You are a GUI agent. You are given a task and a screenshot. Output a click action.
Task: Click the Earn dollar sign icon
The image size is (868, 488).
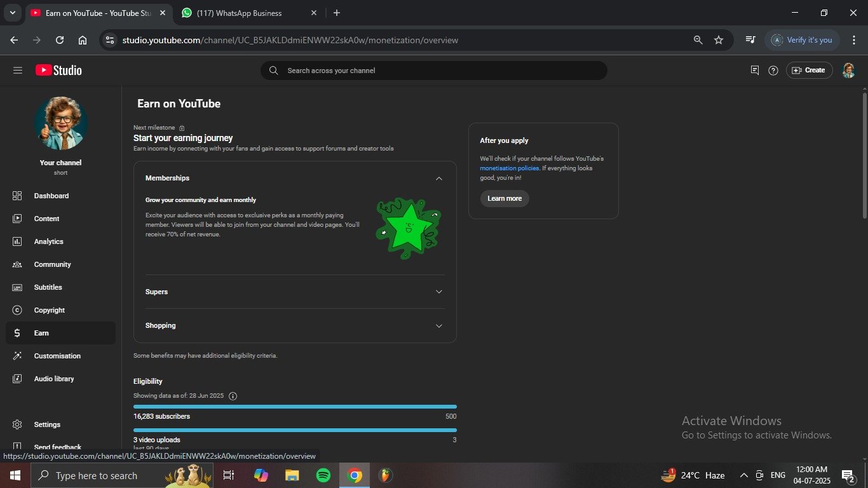(17, 333)
